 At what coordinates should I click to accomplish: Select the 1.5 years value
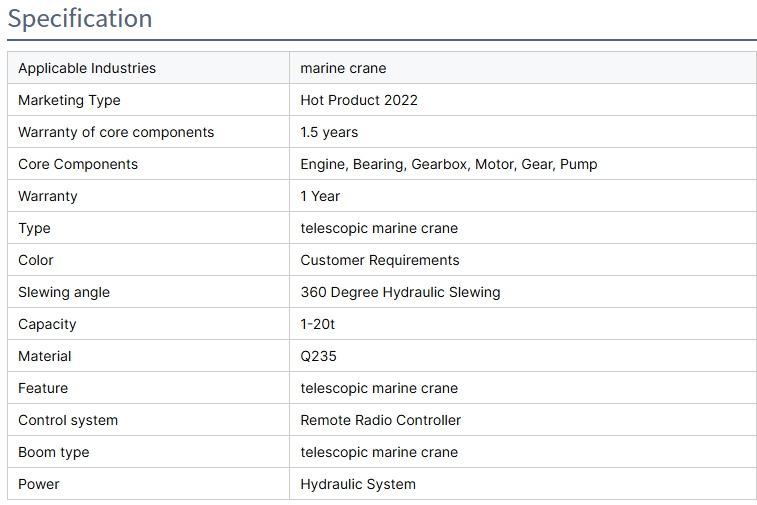coord(329,132)
